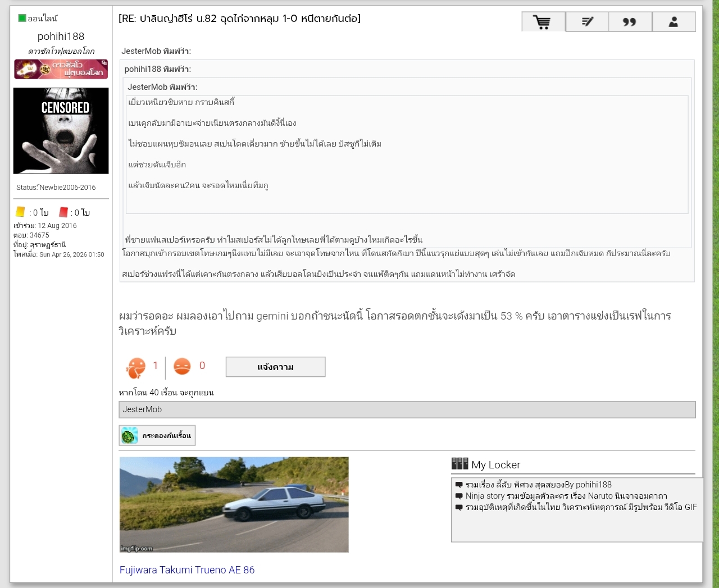
Task: Click the edit post pencil icon
Action: (x=587, y=22)
